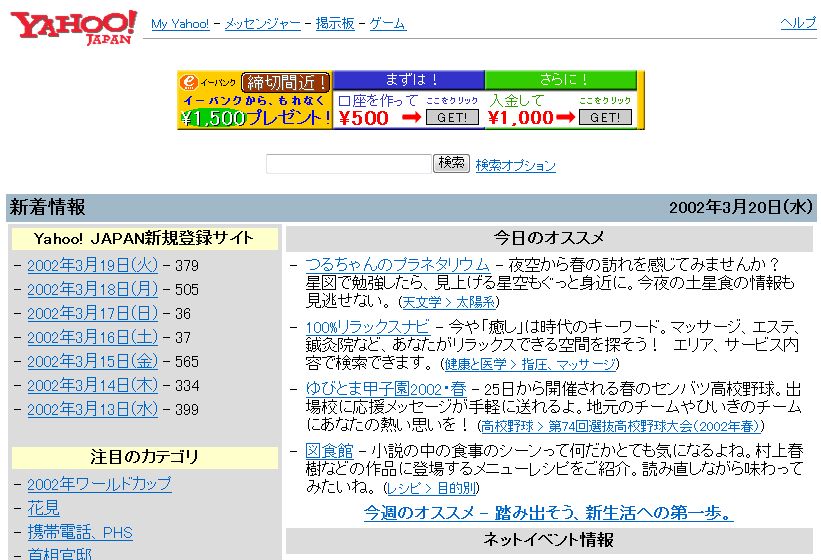Go to 掲示板 in top navigation
The height and width of the screenshot is (560, 821).
[x=335, y=24]
